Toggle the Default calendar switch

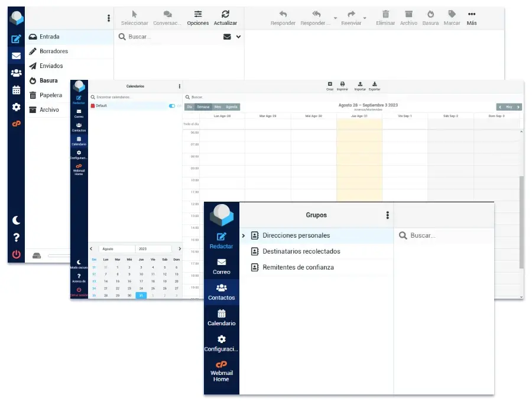(x=172, y=106)
